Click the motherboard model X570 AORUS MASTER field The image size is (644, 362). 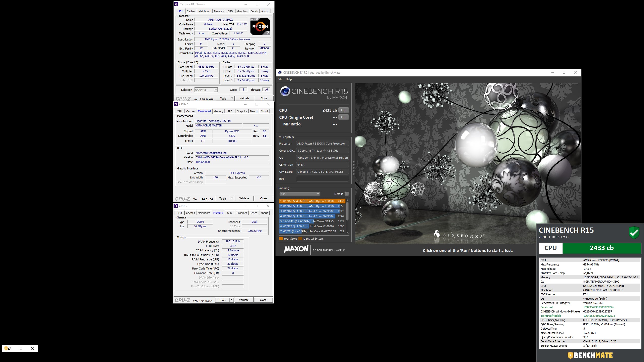[x=218, y=125]
